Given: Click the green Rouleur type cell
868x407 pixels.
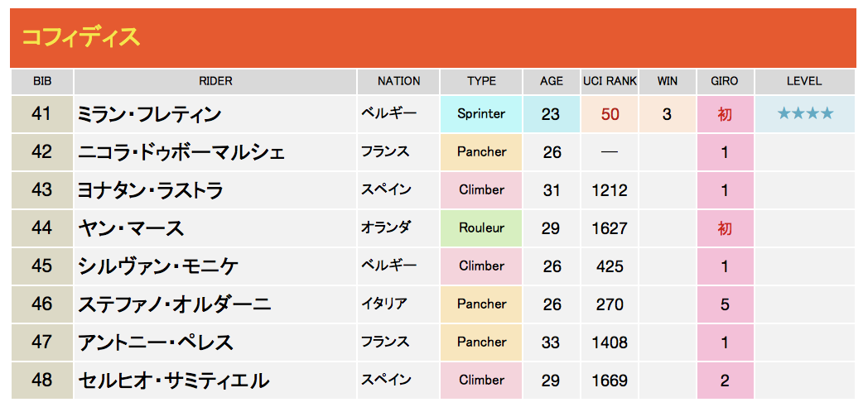Looking at the screenshot, I should pyautogui.click(x=481, y=227).
